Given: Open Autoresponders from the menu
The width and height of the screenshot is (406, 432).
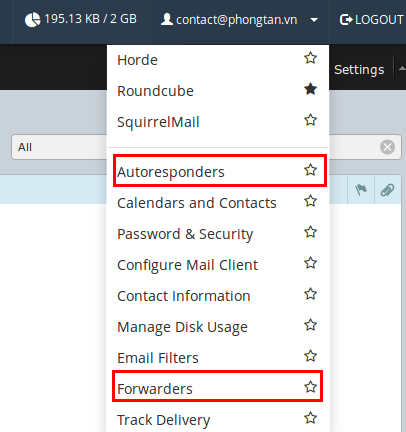Looking at the screenshot, I should pos(171,172).
